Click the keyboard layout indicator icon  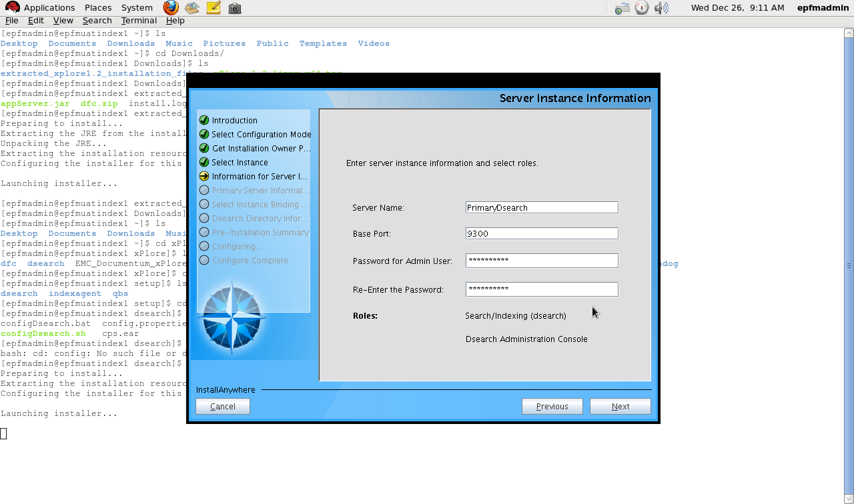pyautogui.click(x=622, y=8)
